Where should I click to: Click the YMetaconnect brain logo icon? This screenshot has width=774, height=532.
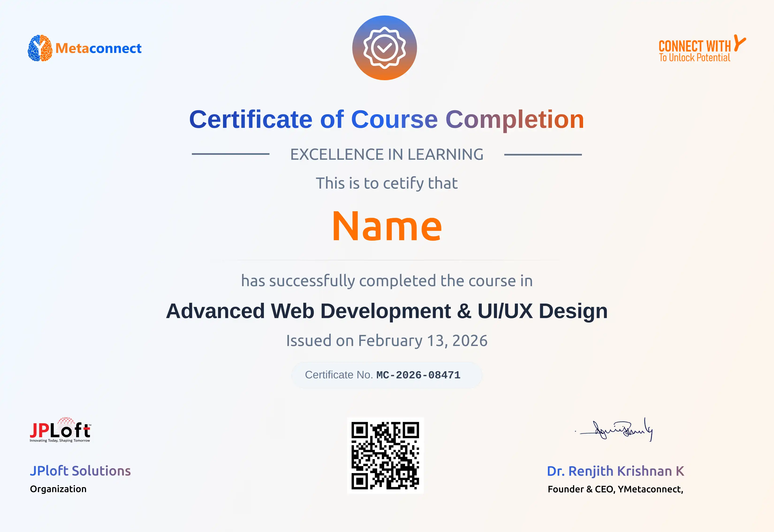click(x=40, y=48)
